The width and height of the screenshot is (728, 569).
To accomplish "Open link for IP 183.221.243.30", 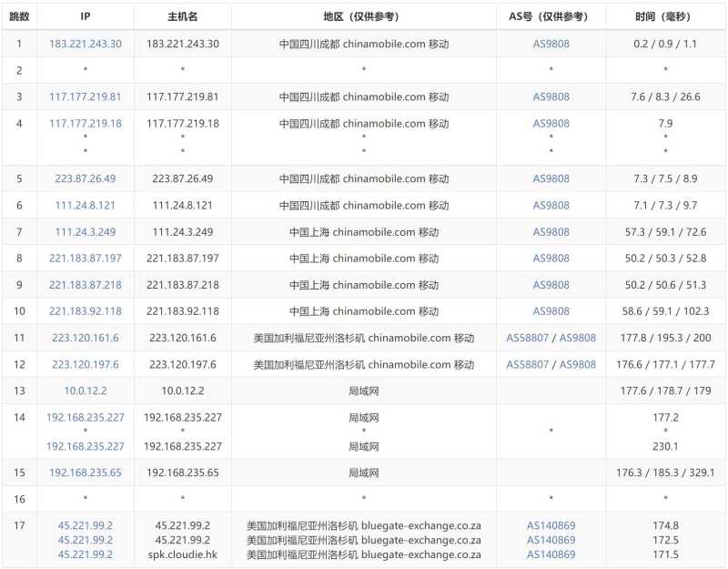I will pos(85,43).
